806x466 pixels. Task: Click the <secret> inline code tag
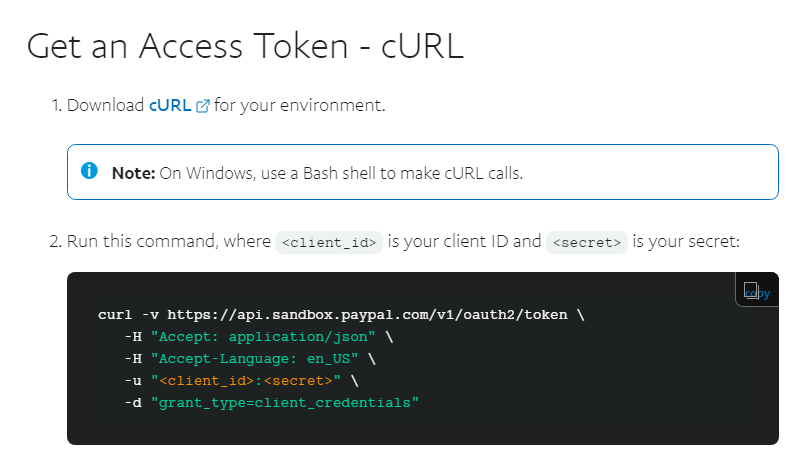point(586,242)
